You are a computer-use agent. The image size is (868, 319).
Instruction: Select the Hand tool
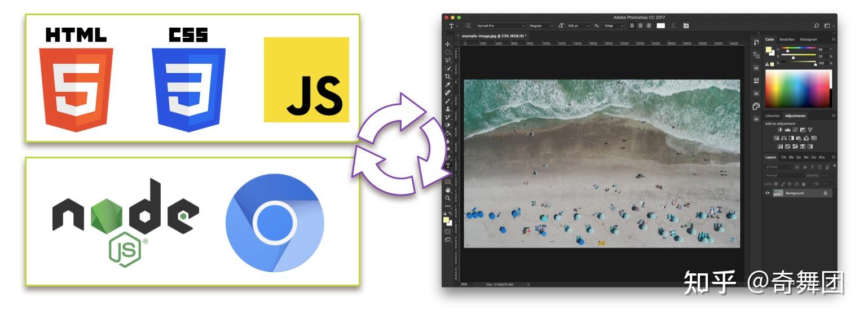[448, 190]
